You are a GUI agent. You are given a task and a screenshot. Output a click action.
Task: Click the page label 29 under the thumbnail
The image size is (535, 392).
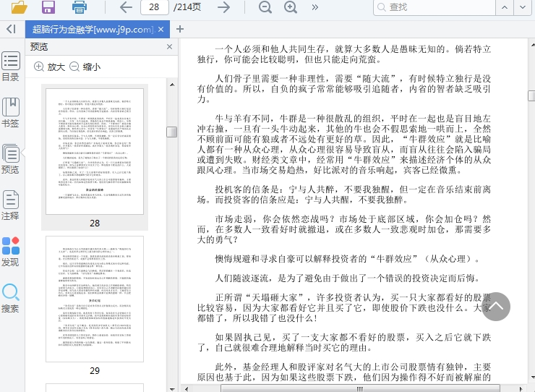[x=95, y=371]
